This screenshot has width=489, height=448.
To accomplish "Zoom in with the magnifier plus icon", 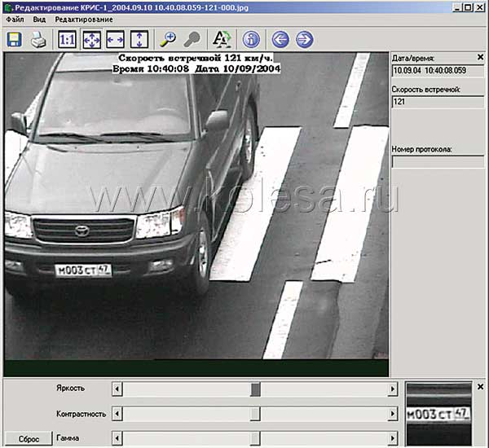I will click(168, 38).
